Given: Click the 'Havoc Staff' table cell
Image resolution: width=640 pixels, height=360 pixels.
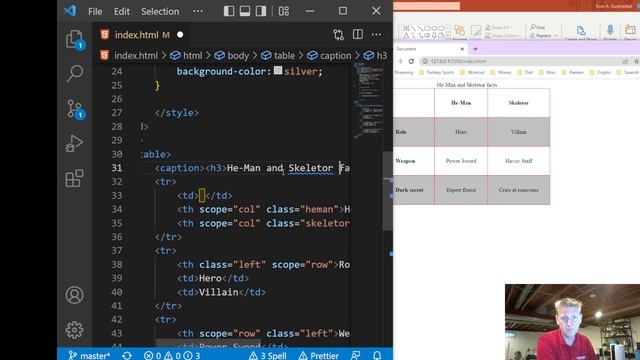Looking at the screenshot, I should click(x=518, y=161).
